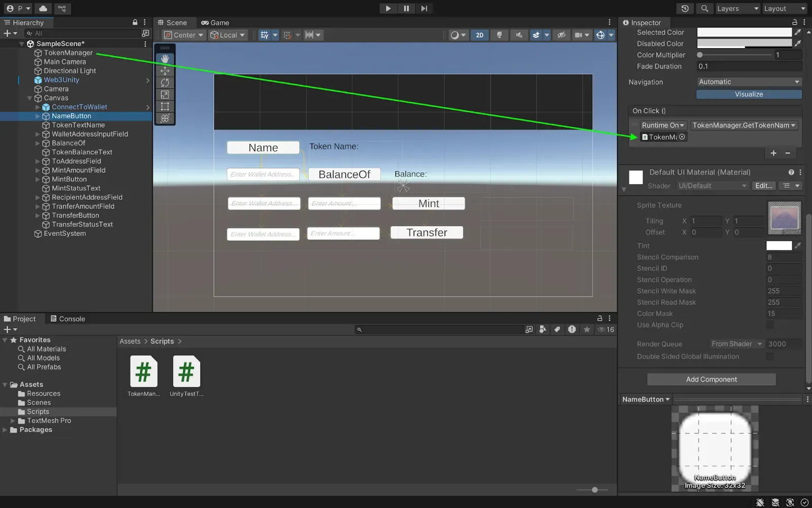This screenshot has height=508, width=812.
Task: Select the Rect transform tool
Action: [165, 106]
